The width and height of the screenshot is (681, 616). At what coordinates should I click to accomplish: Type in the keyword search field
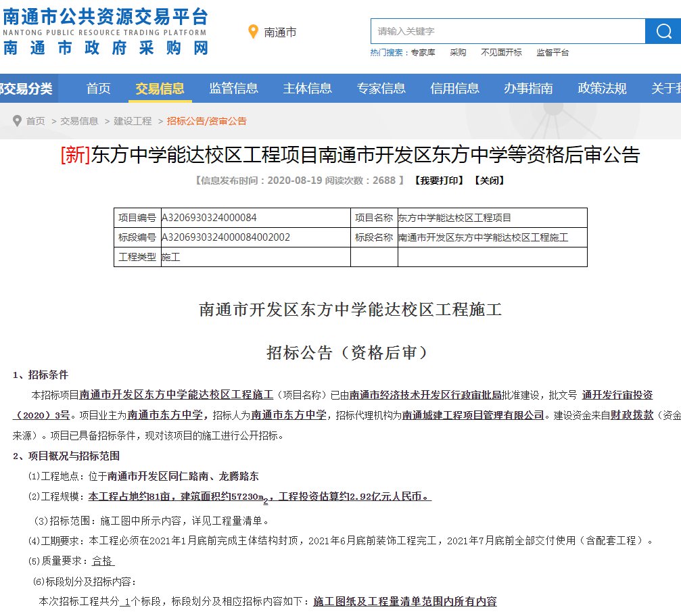coord(507,31)
